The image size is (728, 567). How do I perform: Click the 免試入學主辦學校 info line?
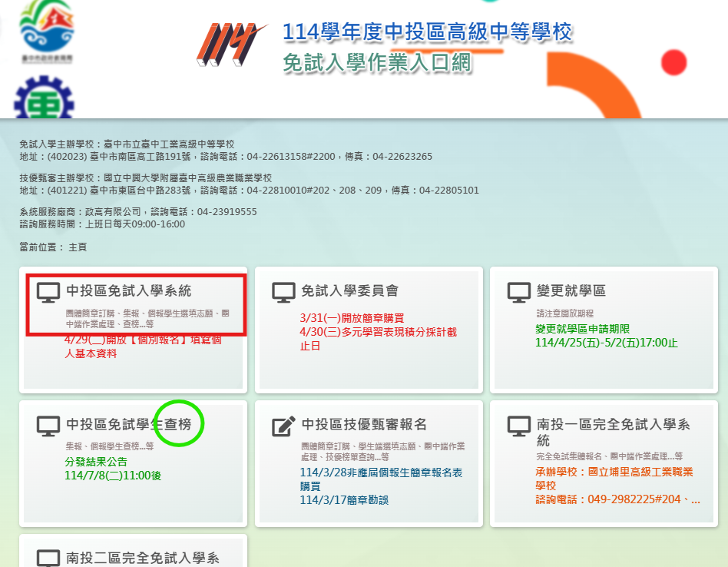127,144
